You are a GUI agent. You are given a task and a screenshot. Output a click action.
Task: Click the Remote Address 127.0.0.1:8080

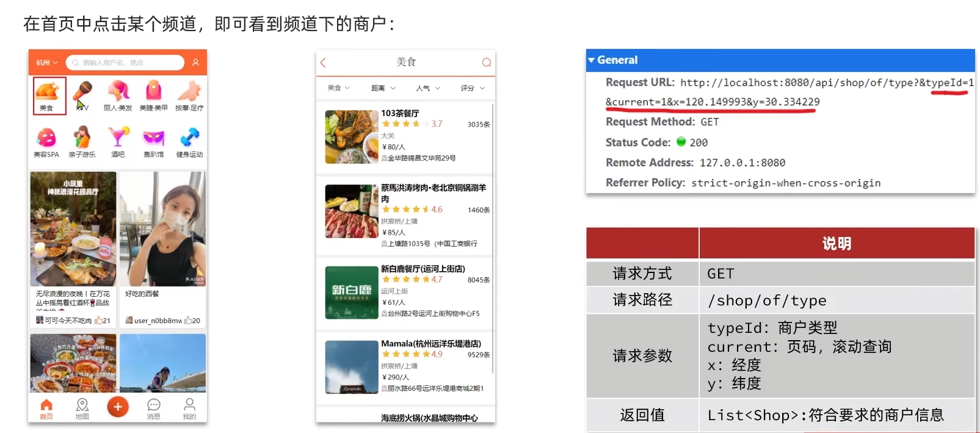click(x=742, y=162)
